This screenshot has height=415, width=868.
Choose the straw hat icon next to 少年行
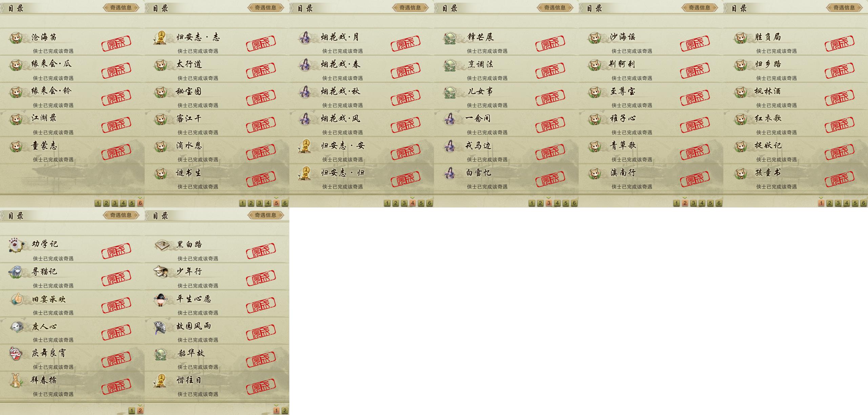click(161, 272)
